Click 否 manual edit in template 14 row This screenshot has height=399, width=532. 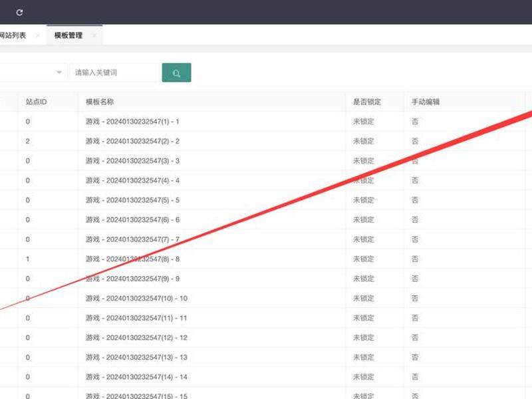click(415, 377)
